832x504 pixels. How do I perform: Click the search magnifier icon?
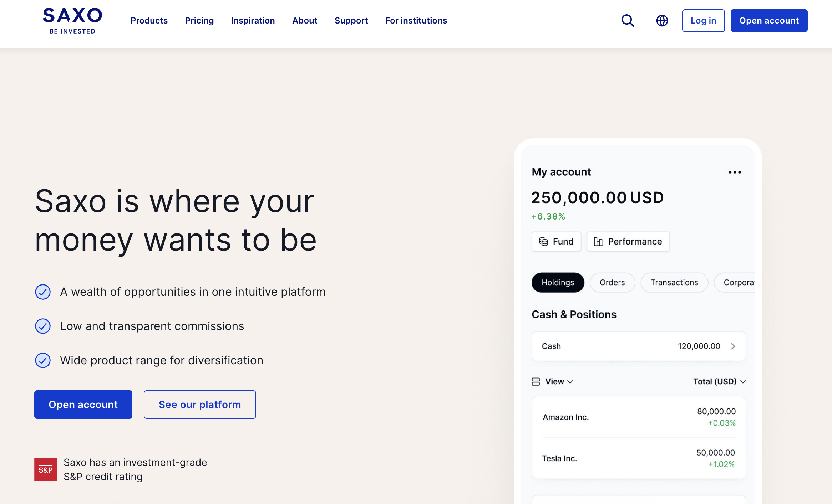coord(628,21)
